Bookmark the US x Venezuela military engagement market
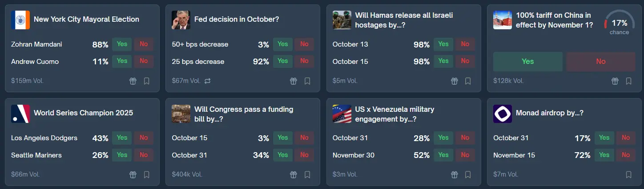 (468, 175)
